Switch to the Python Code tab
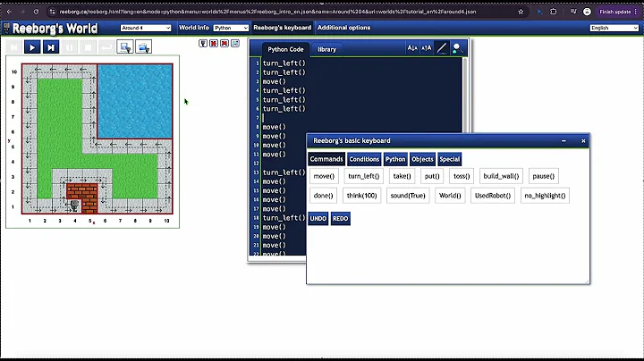The width and height of the screenshot is (644, 361). [x=285, y=49]
